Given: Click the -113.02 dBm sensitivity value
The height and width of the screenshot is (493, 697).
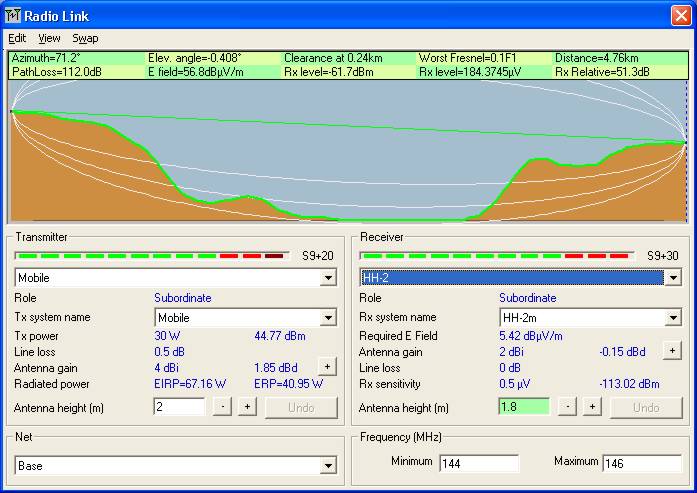Looking at the screenshot, I should 629,384.
